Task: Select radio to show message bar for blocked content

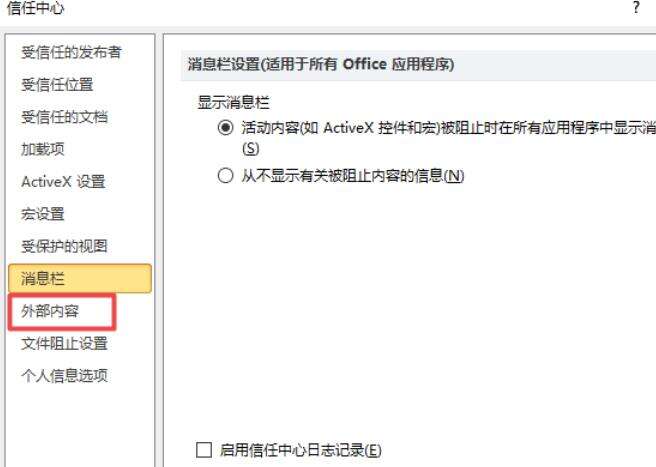Action: 226,128
